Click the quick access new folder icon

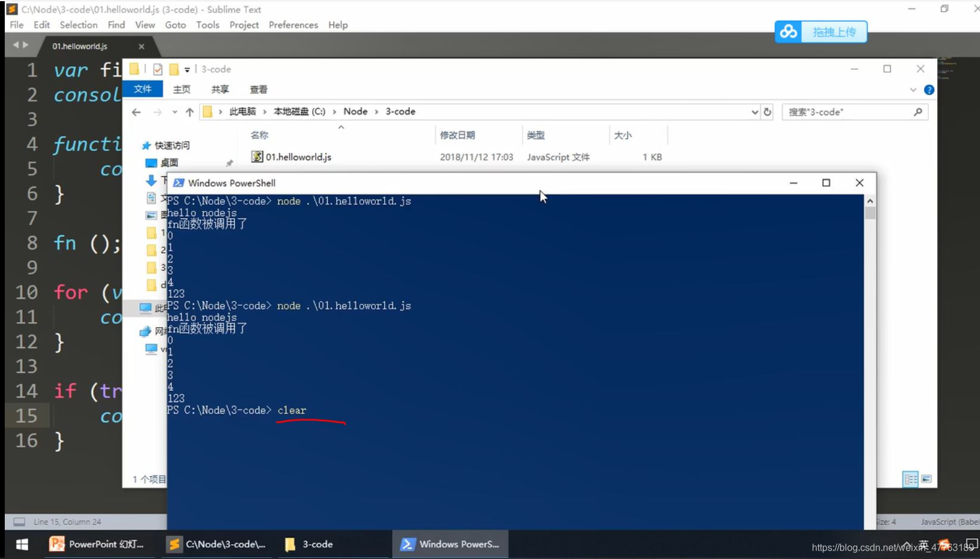coord(174,69)
